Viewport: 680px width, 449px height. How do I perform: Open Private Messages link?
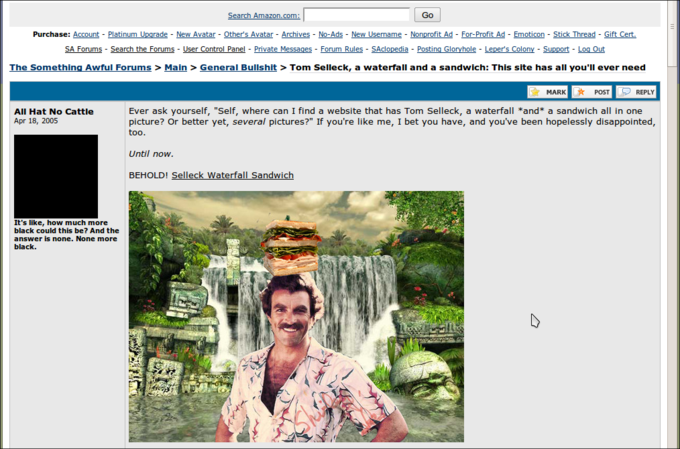click(x=283, y=49)
